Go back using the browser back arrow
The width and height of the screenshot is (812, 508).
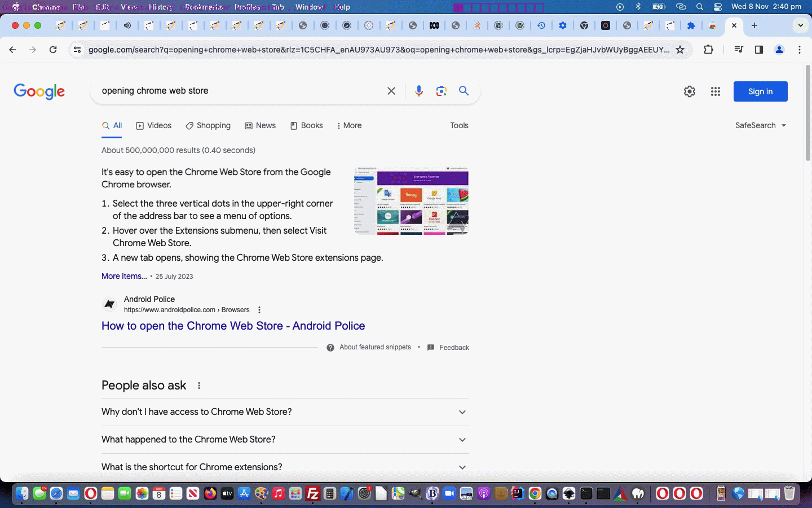tap(12, 50)
